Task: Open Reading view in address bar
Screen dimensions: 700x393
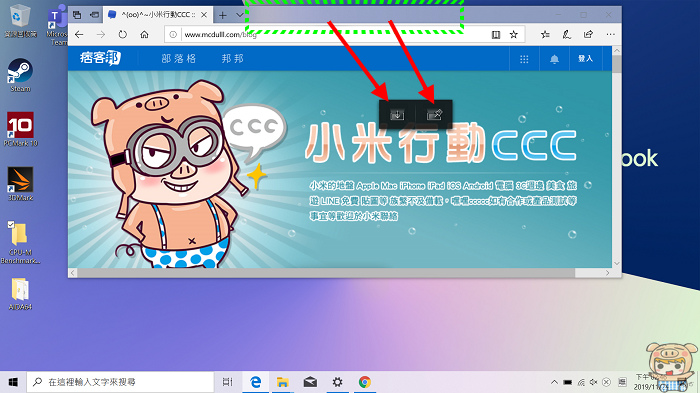Action: tap(496, 34)
